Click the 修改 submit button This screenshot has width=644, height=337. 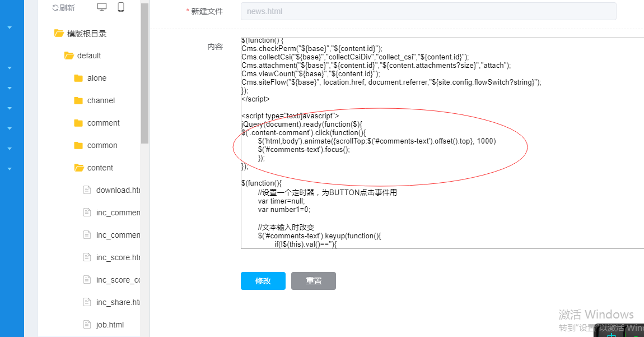coord(263,280)
